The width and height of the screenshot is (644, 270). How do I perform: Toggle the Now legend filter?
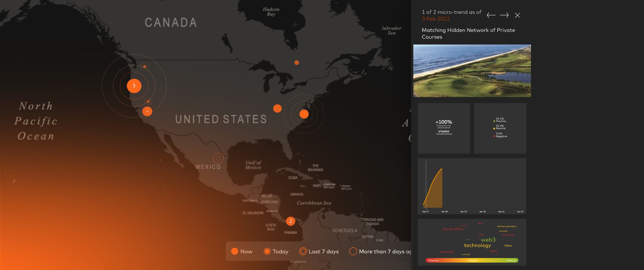242,251
